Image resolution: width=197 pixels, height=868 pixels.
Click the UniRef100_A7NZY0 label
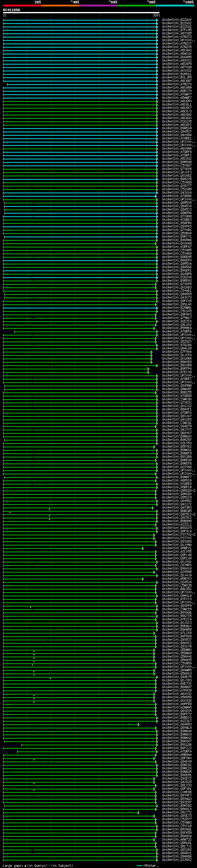[177, 84]
